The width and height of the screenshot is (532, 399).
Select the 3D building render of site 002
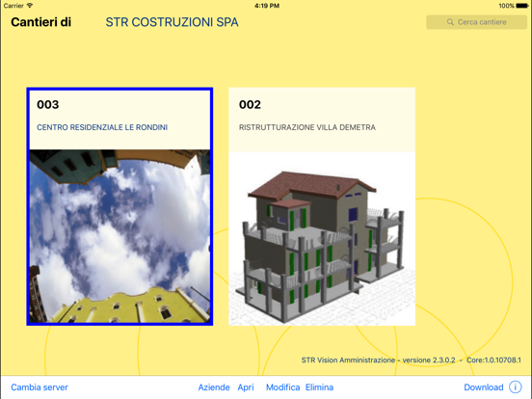click(x=322, y=239)
